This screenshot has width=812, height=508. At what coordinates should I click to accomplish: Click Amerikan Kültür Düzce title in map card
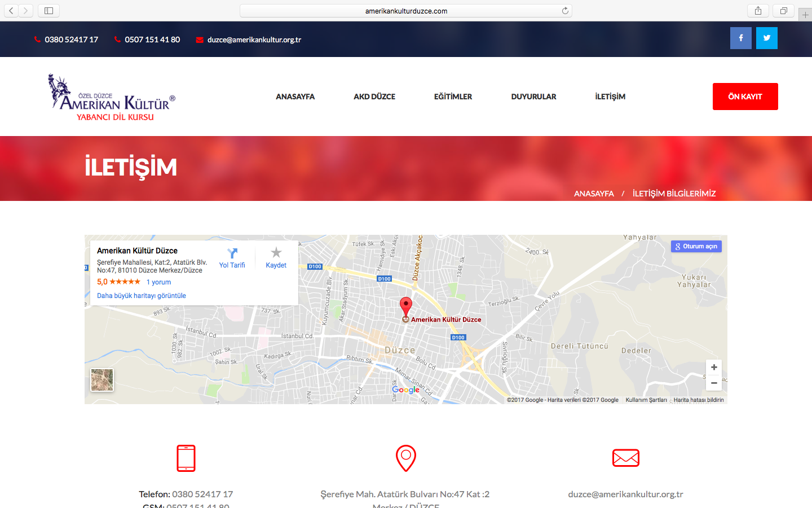tap(137, 251)
